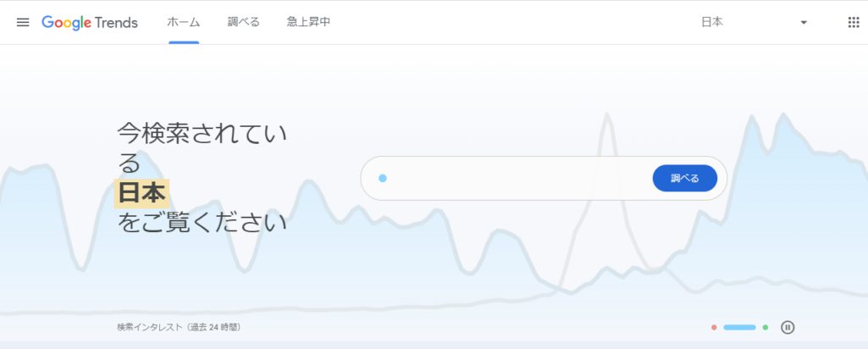Click the tall gray peak in the trend chart

(607, 127)
